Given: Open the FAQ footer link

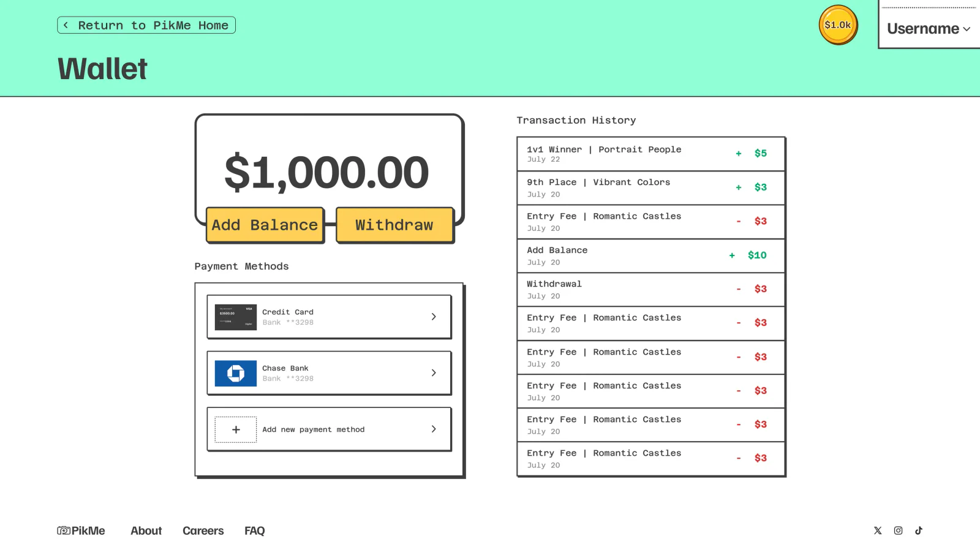Looking at the screenshot, I should point(254,530).
